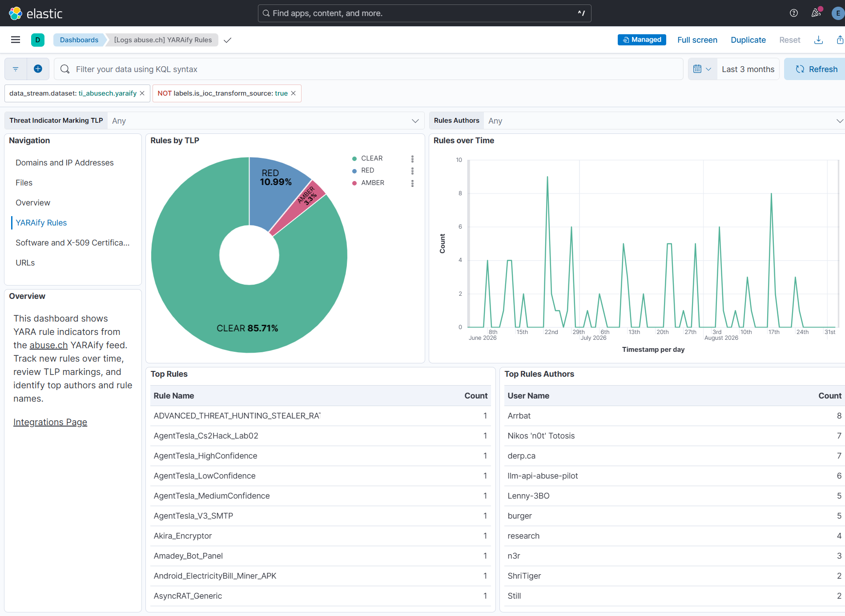Screen dimensions: 845x616
Task: Open the date quick menu calendar icon
Action: (702, 69)
